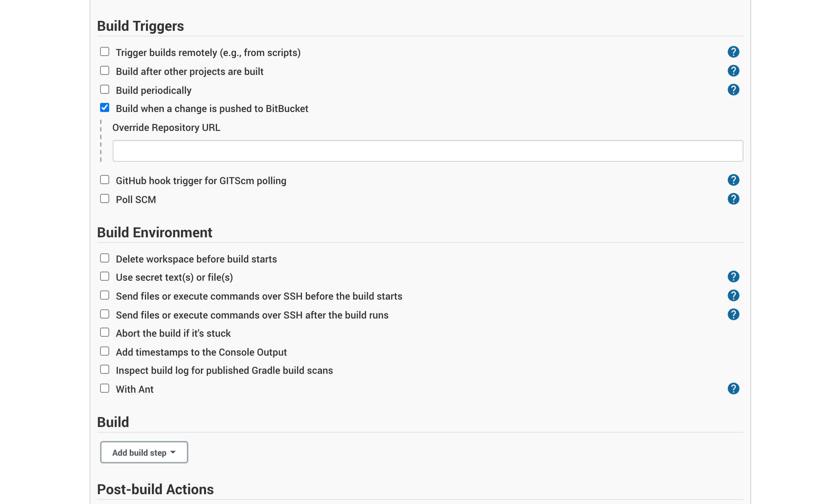Click help icon next to With Ant
The height and width of the screenshot is (504, 840).
(733, 388)
